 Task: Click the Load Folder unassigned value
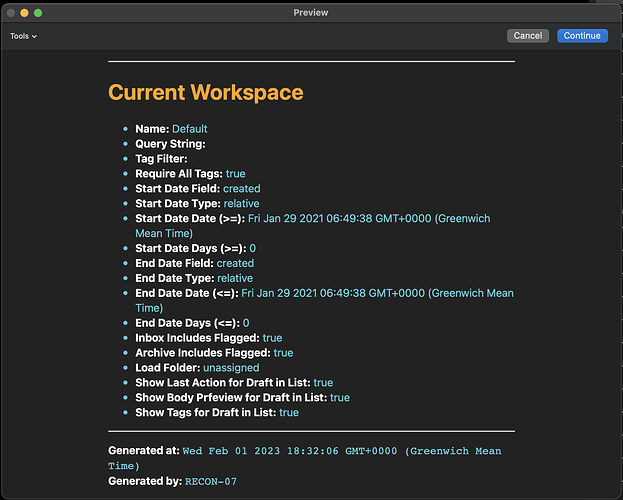[x=231, y=368]
